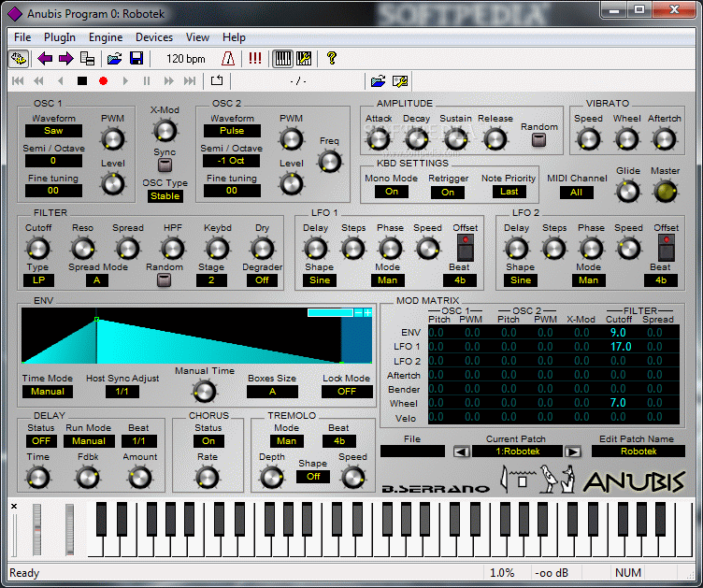
Task: Toggle the OSC Sync button
Action: tap(165, 165)
